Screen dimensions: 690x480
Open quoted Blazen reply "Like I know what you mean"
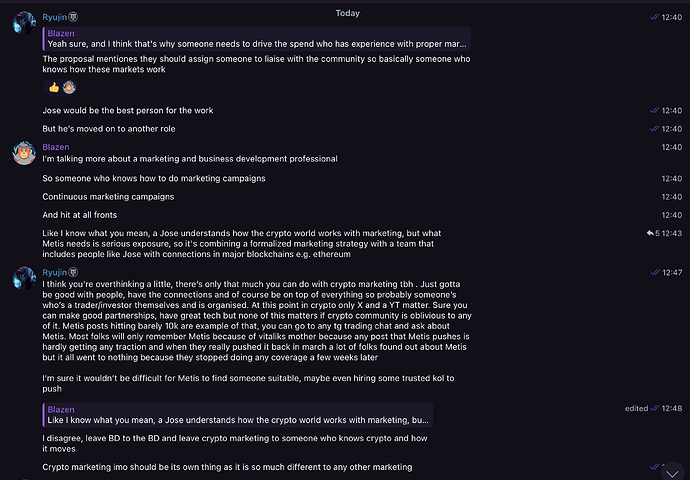[238, 415]
